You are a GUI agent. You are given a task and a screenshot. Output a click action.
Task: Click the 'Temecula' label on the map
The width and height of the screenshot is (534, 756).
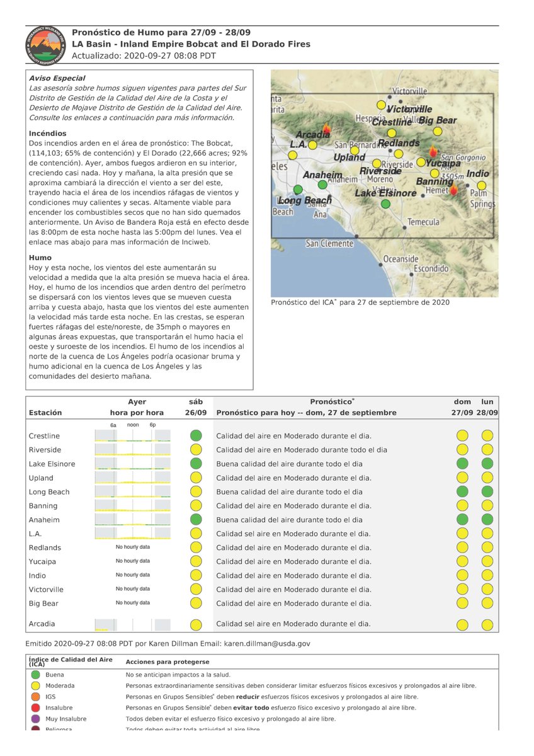tap(424, 222)
